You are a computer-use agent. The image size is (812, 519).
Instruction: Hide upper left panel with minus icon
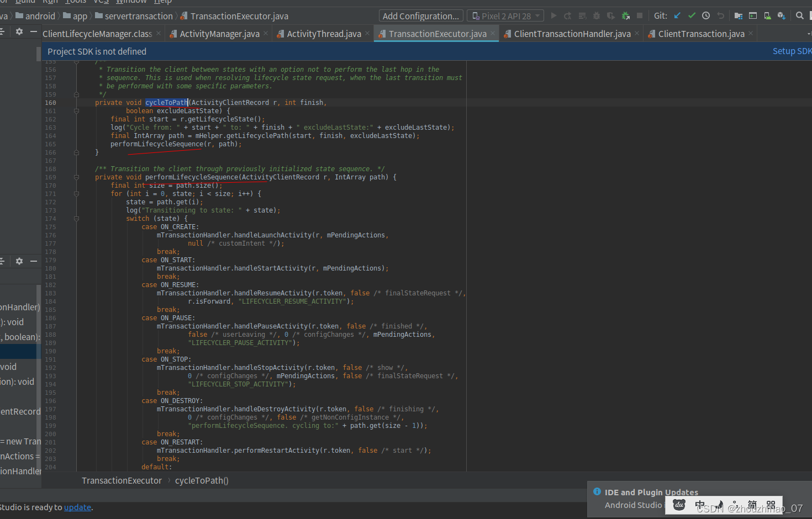point(34,32)
